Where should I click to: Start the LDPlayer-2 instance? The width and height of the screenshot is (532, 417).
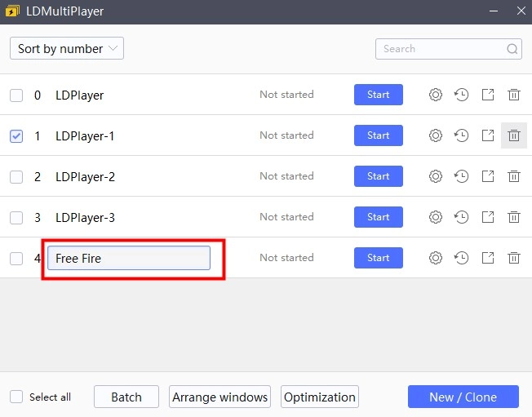(379, 176)
